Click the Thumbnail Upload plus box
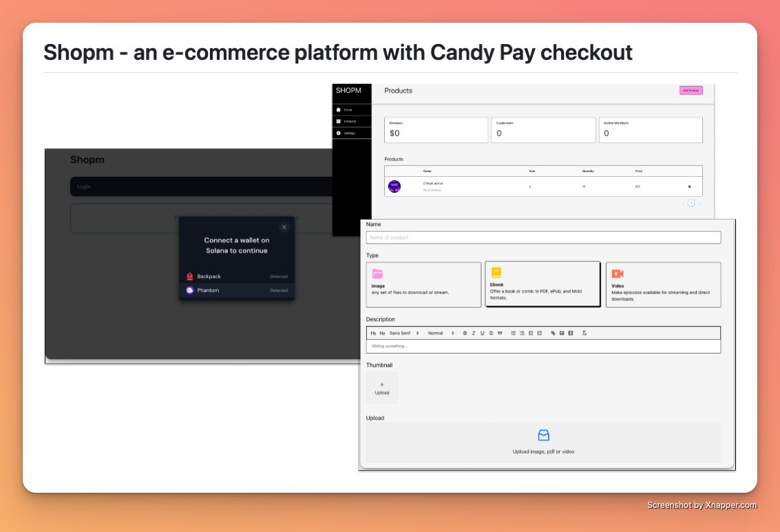The height and width of the screenshot is (532, 780). coord(382,388)
